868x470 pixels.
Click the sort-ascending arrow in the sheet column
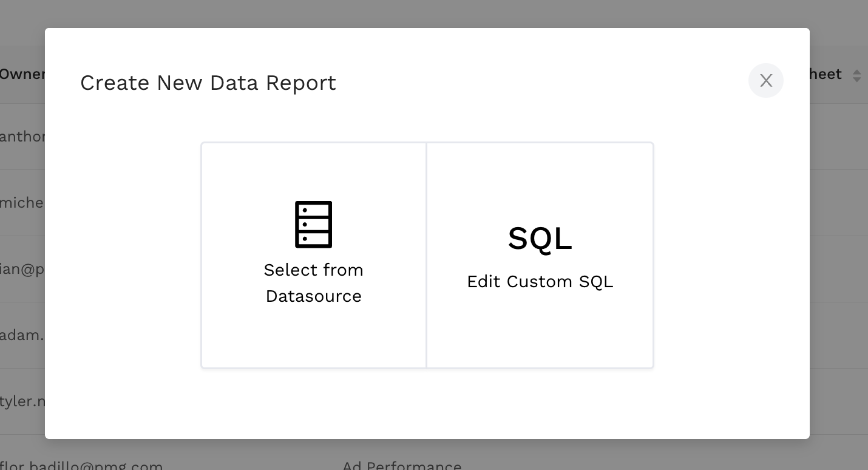856,72
